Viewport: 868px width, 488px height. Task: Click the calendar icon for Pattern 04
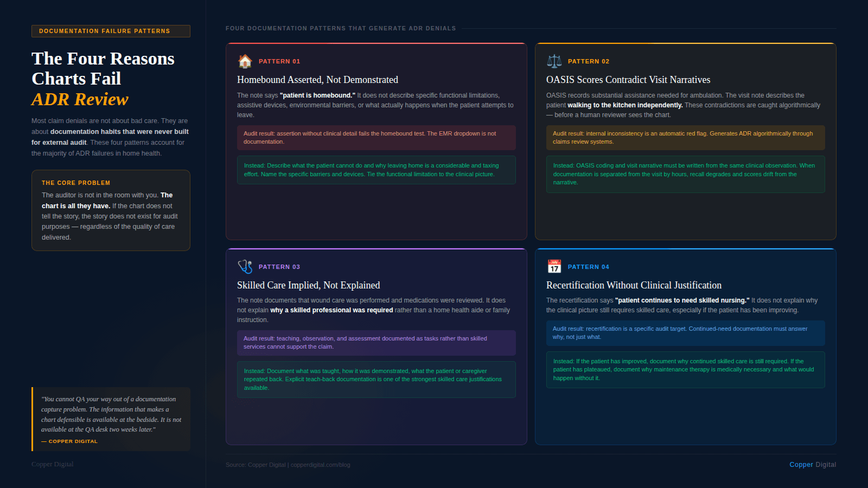click(x=554, y=266)
